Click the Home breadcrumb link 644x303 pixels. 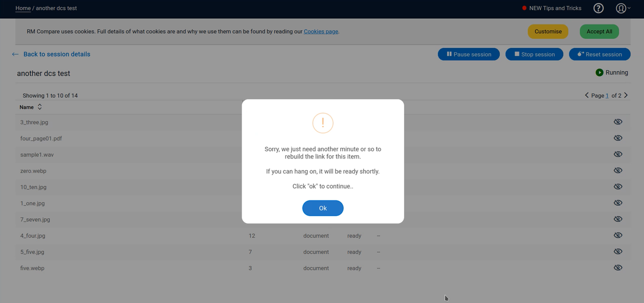coord(23,8)
